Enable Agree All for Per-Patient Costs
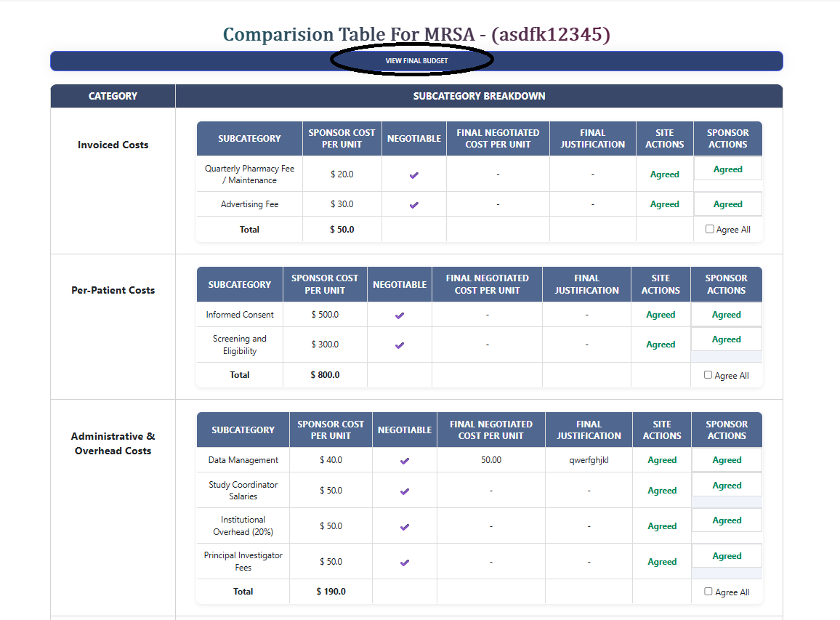The height and width of the screenshot is (620, 840). point(709,374)
